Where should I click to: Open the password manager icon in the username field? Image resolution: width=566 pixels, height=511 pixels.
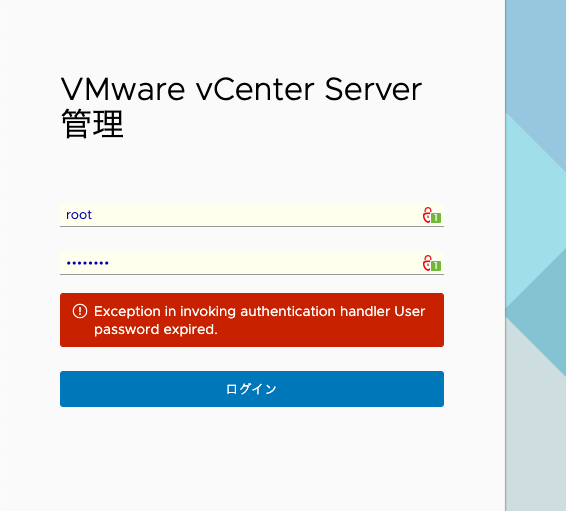coord(432,215)
